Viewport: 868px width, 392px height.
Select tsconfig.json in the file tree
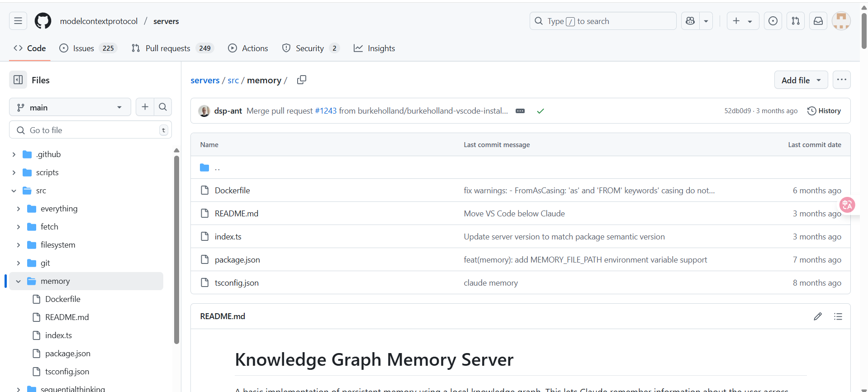[x=67, y=372]
